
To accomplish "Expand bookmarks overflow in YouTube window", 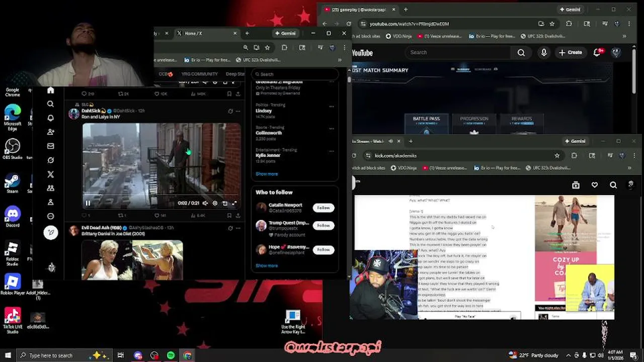I will (x=624, y=36).
